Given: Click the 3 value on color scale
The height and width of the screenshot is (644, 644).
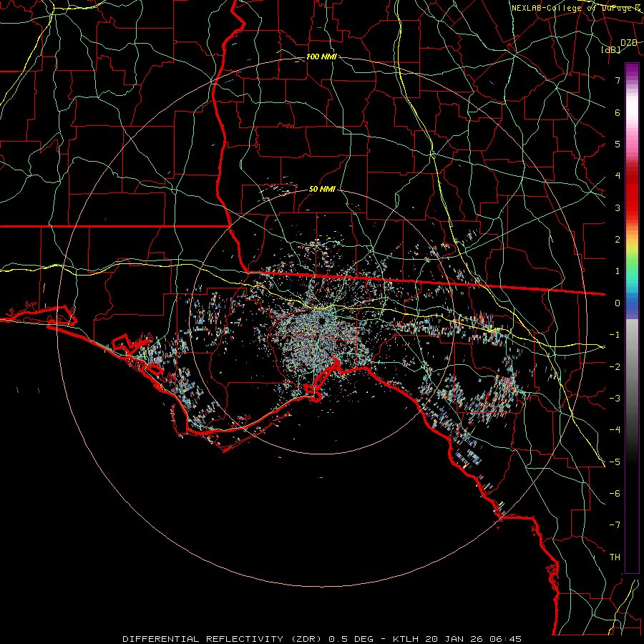Looking at the screenshot, I should pos(618,208).
